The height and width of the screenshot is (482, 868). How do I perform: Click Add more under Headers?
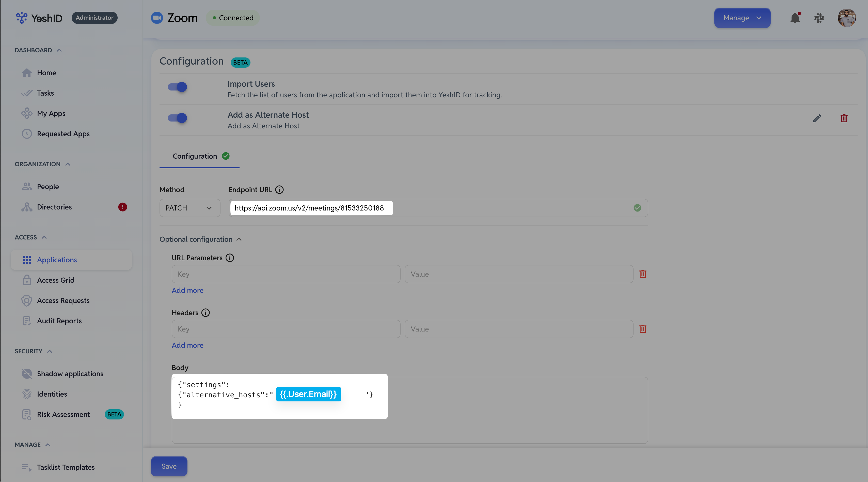(187, 345)
